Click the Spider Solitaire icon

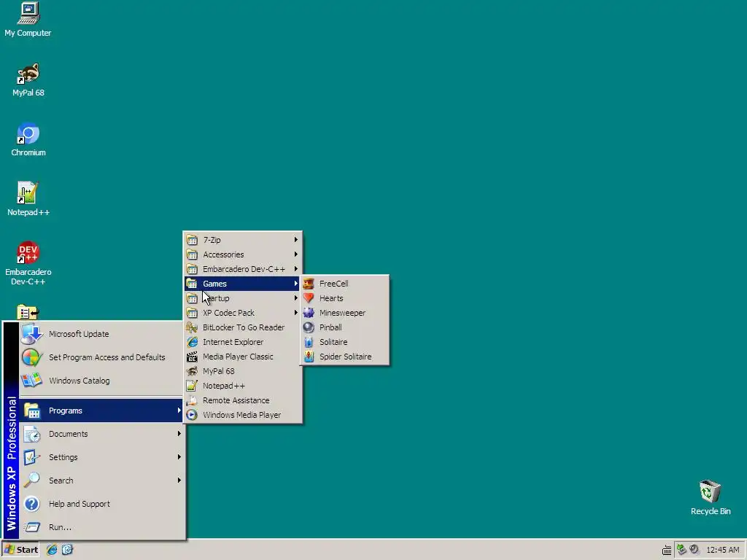309,357
